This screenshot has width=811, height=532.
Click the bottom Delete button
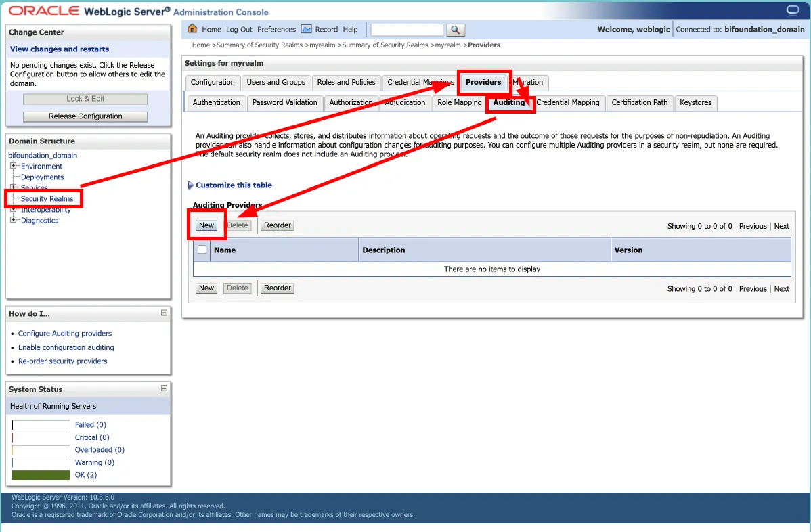coord(238,288)
